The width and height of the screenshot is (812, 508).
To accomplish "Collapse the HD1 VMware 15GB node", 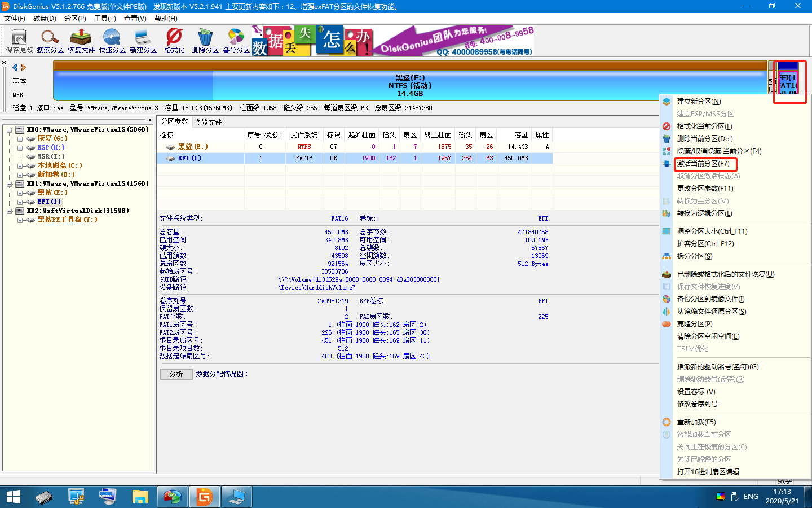I will tap(10, 184).
